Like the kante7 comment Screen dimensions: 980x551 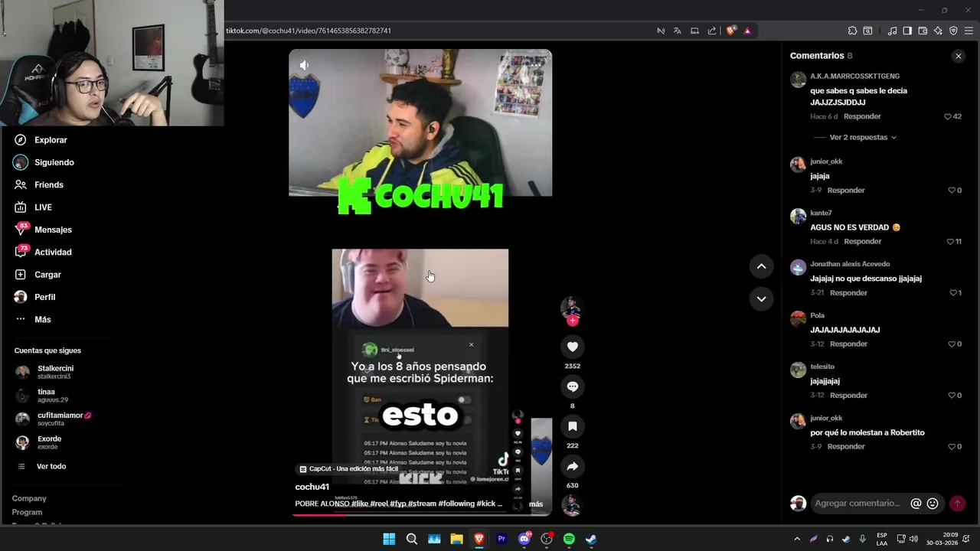[x=950, y=241]
